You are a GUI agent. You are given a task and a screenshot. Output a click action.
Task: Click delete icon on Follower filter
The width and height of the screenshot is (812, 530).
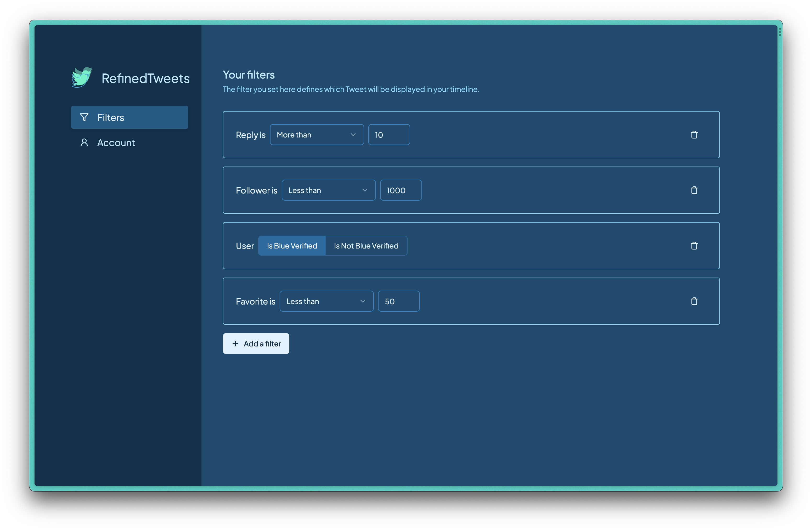pyautogui.click(x=694, y=190)
